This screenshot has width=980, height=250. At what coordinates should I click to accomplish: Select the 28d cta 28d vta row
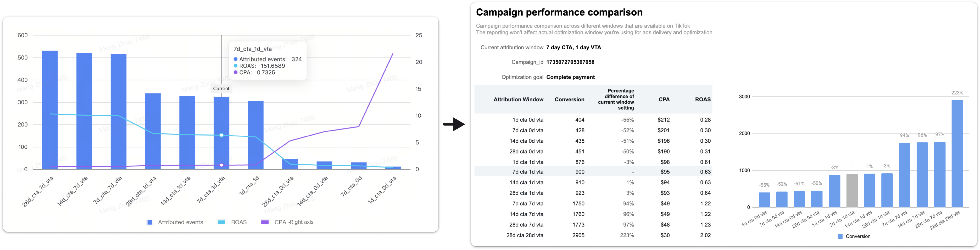pyautogui.click(x=593, y=235)
